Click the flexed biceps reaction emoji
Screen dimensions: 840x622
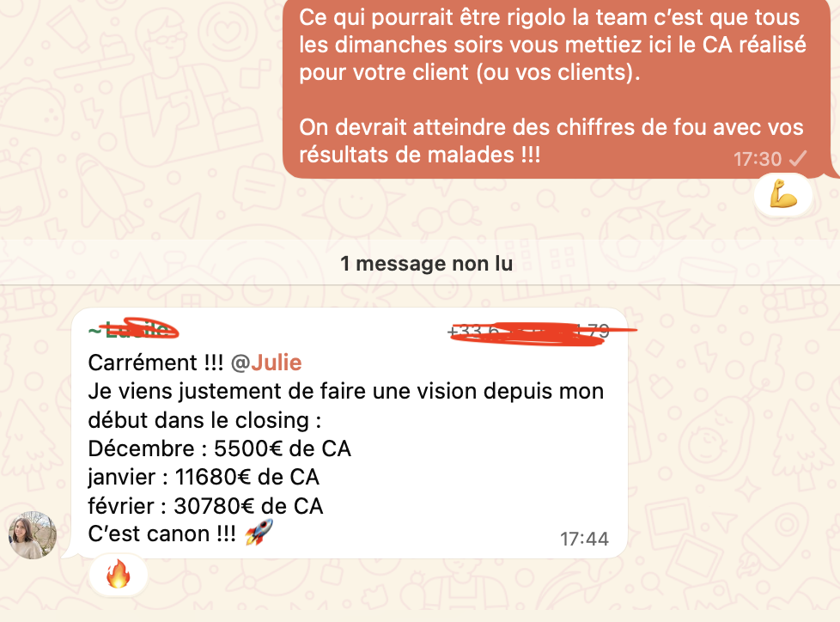783,194
